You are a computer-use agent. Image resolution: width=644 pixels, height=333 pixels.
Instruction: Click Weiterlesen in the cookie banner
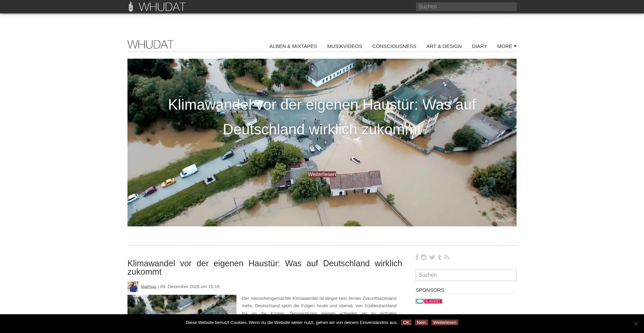pyautogui.click(x=445, y=322)
